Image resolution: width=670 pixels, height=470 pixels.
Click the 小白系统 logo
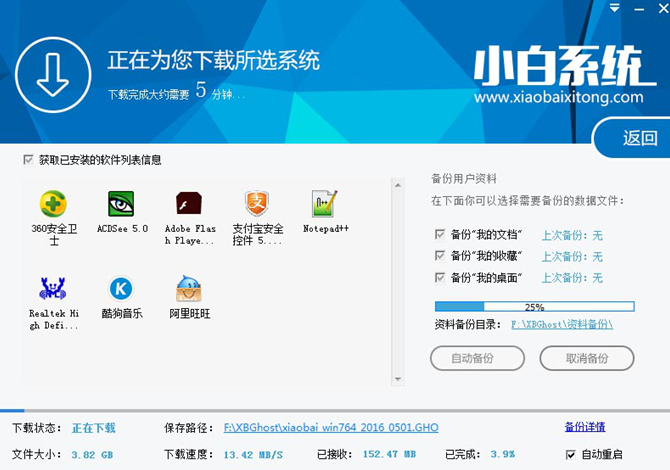coord(563,66)
